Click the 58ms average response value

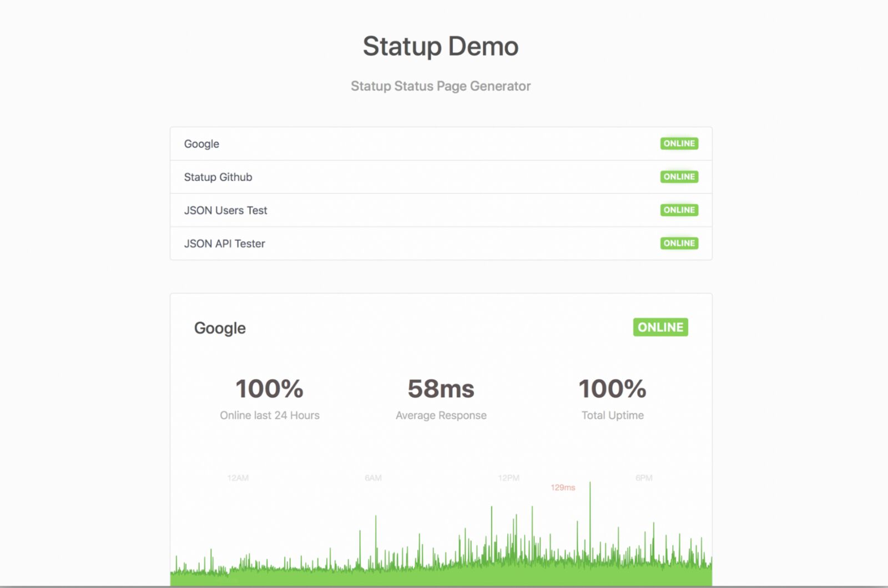pyautogui.click(x=441, y=388)
